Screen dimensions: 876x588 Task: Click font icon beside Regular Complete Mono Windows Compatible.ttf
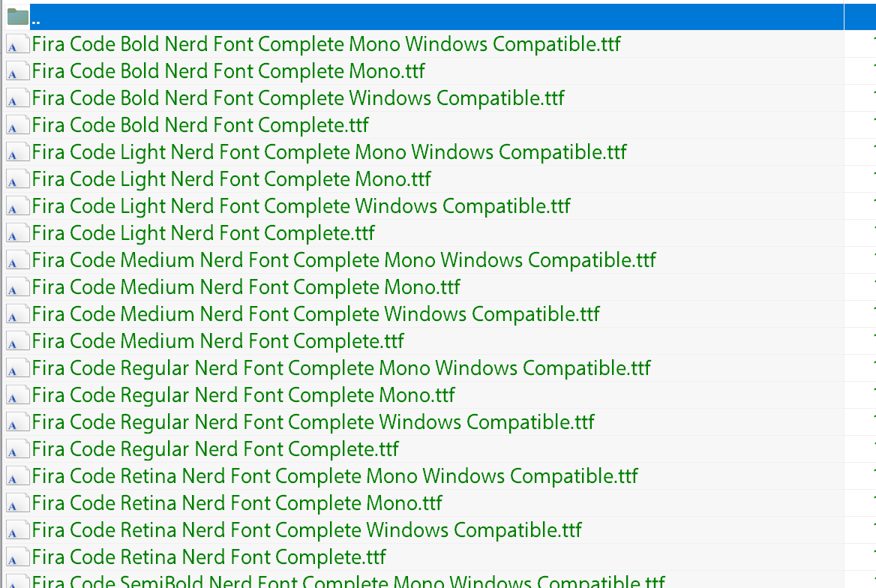click(x=17, y=368)
